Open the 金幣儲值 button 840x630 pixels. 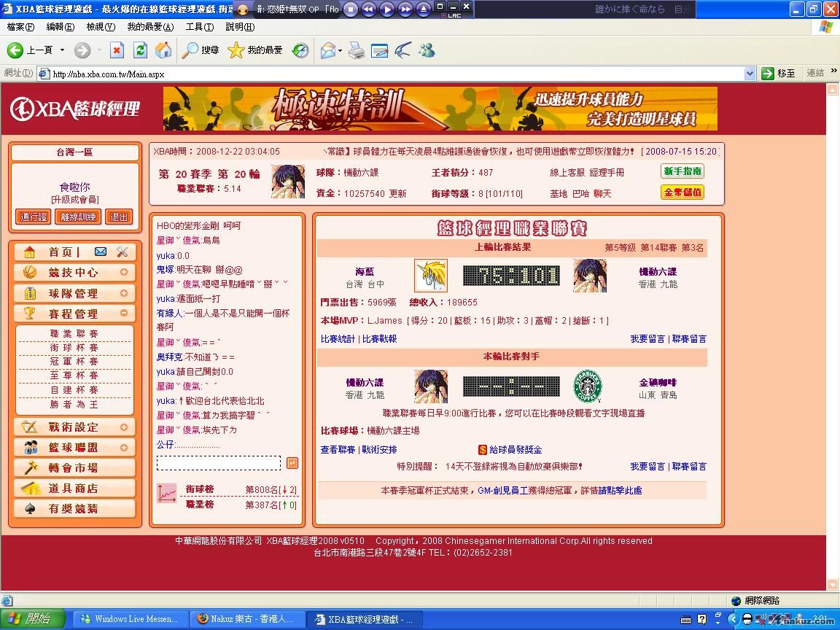pos(682,192)
